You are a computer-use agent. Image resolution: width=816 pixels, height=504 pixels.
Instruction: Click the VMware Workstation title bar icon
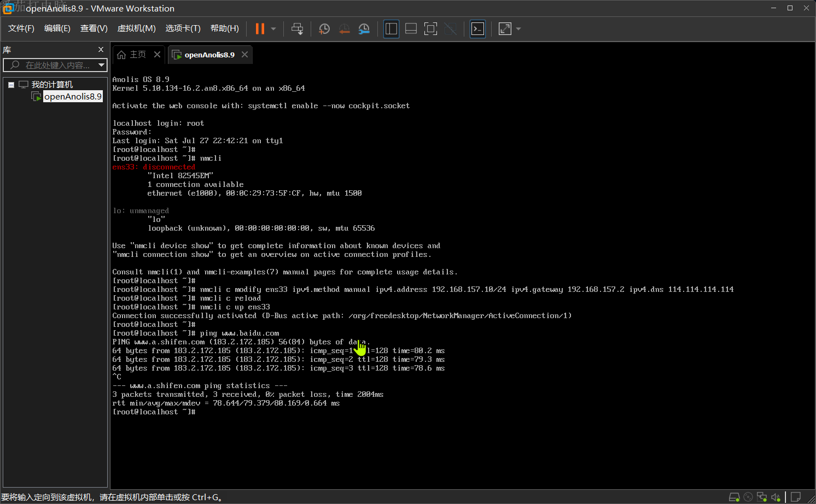point(8,8)
